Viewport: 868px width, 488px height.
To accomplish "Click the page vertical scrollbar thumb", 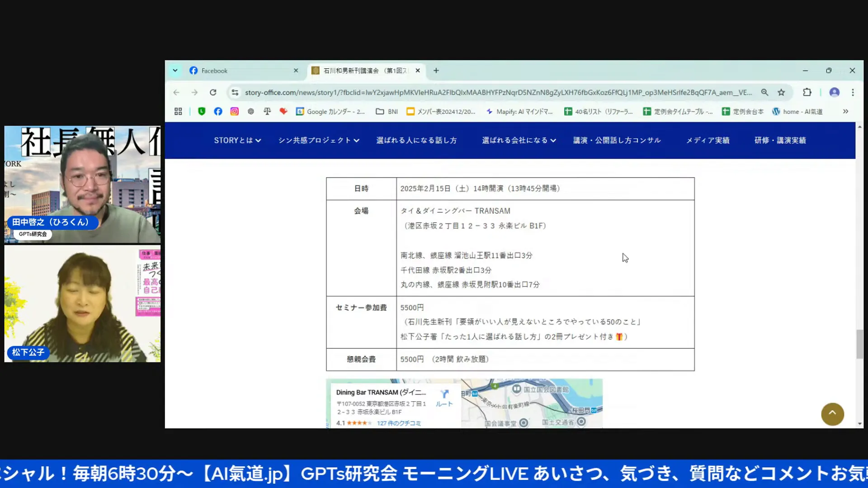I will tap(859, 344).
